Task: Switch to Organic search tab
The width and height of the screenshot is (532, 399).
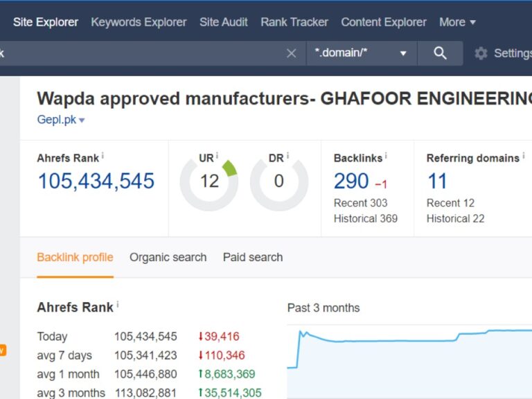Action: [x=168, y=258]
